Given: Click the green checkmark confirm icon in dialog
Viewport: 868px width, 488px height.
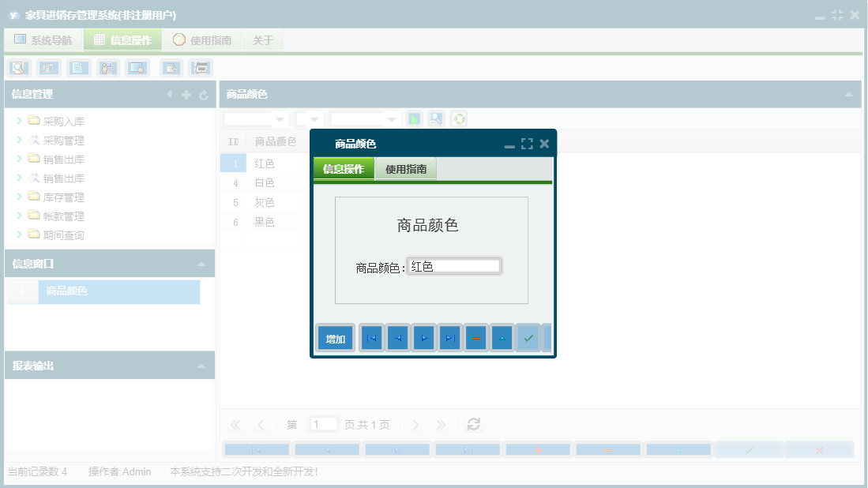Looking at the screenshot, I should [528, 337].
